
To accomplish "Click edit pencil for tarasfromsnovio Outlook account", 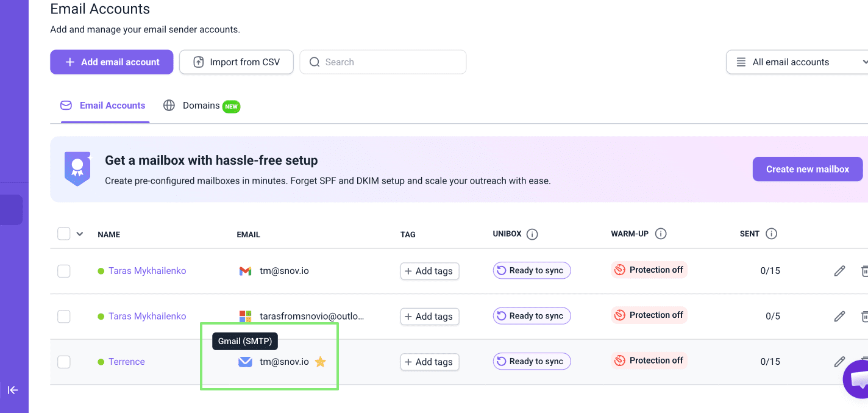I will [x=839, y=316].
